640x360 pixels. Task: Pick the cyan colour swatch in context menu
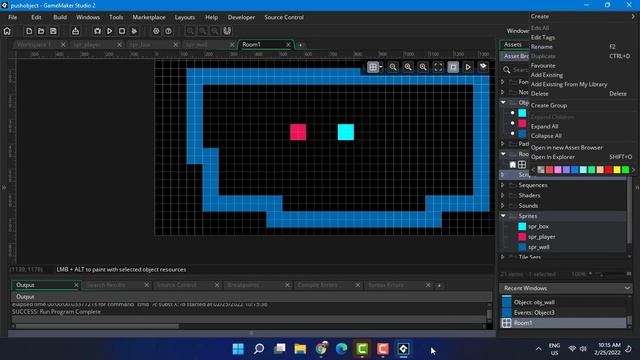[x=583, y=170]
